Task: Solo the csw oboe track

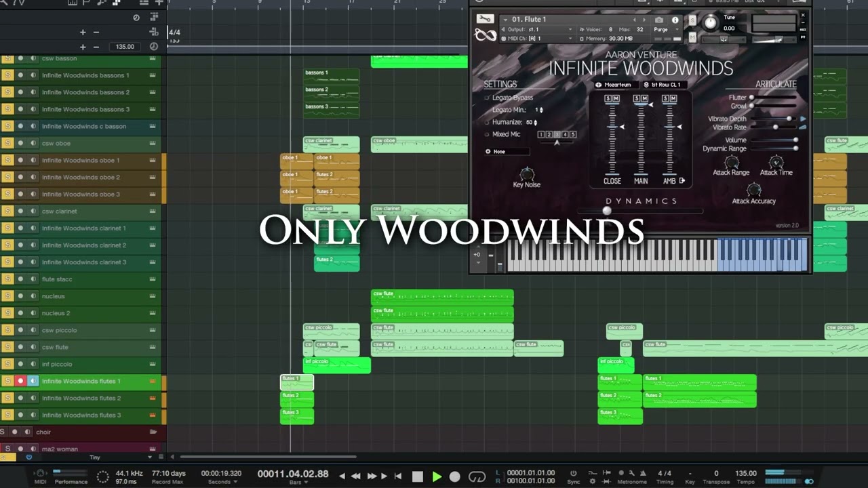Action: click(7, 143)
